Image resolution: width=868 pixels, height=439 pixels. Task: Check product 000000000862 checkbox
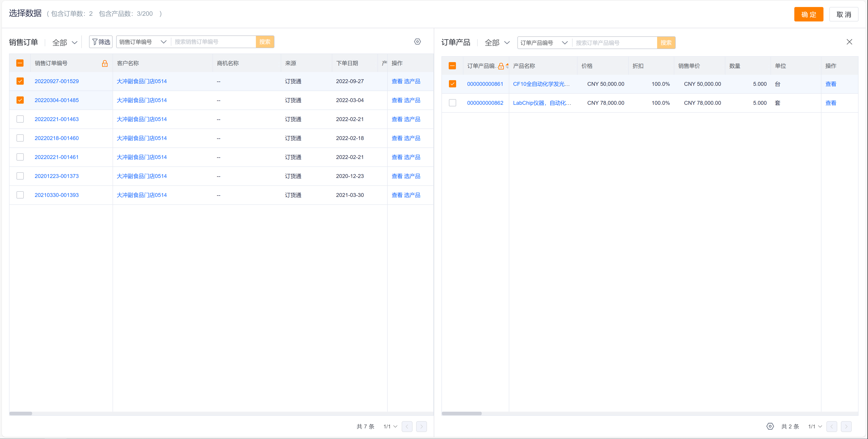click(x=452, y=103)
